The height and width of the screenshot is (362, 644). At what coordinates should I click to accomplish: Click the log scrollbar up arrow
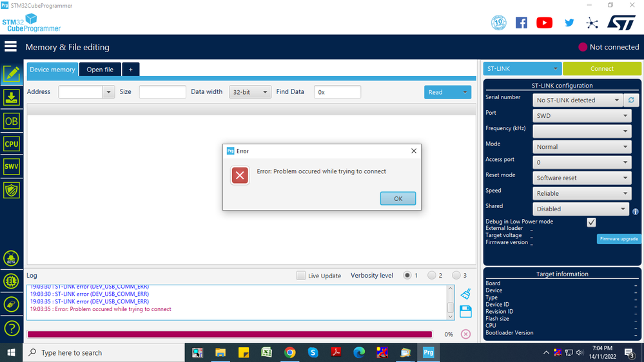pyautogui.click(x=450, y=289)
